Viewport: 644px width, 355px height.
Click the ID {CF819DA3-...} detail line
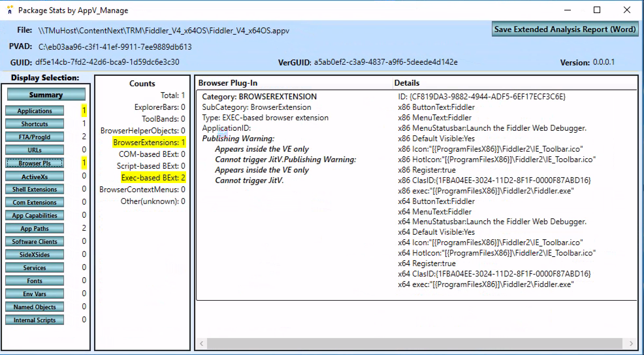tap(482, 97)
